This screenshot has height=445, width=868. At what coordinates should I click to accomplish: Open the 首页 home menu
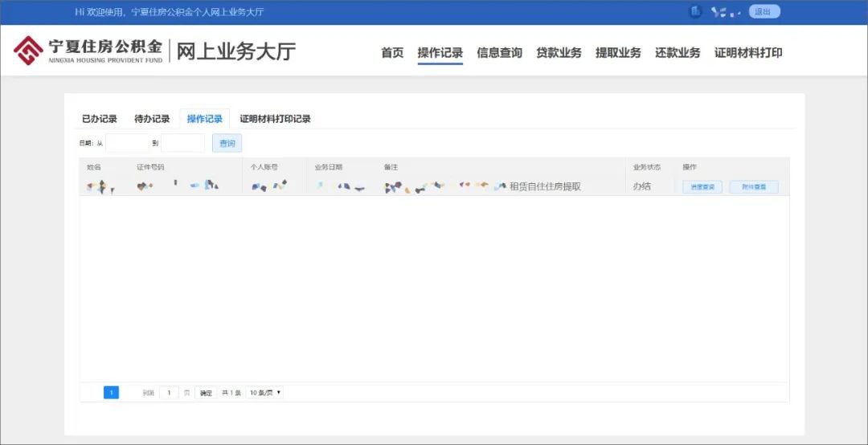point(392,53)
